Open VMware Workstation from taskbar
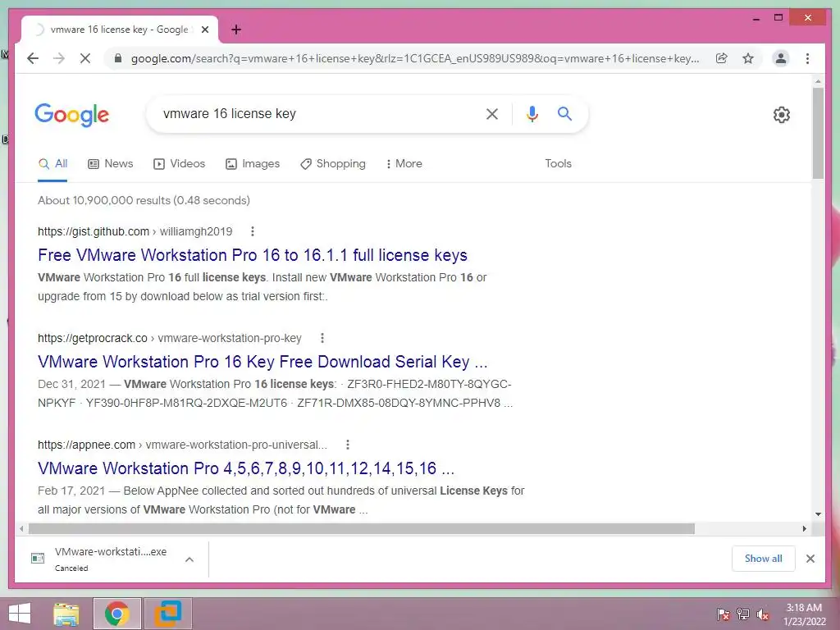840x630 pixels. click(x=167, y=614)
